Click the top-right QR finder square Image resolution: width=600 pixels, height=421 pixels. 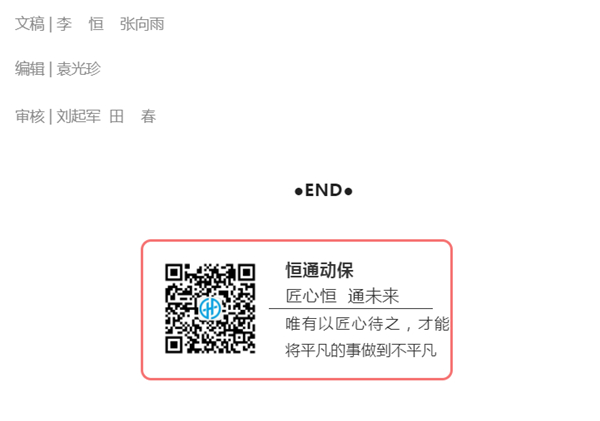[246, 273]
